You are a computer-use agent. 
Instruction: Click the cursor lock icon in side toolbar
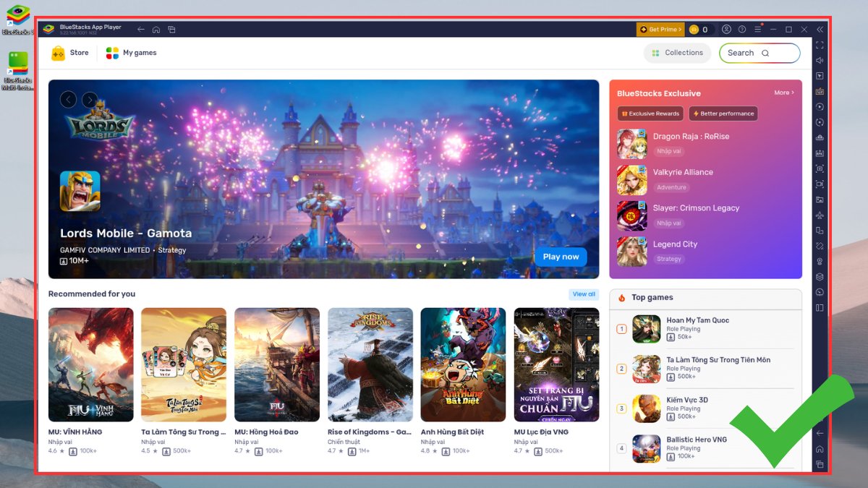click(820, 76)
